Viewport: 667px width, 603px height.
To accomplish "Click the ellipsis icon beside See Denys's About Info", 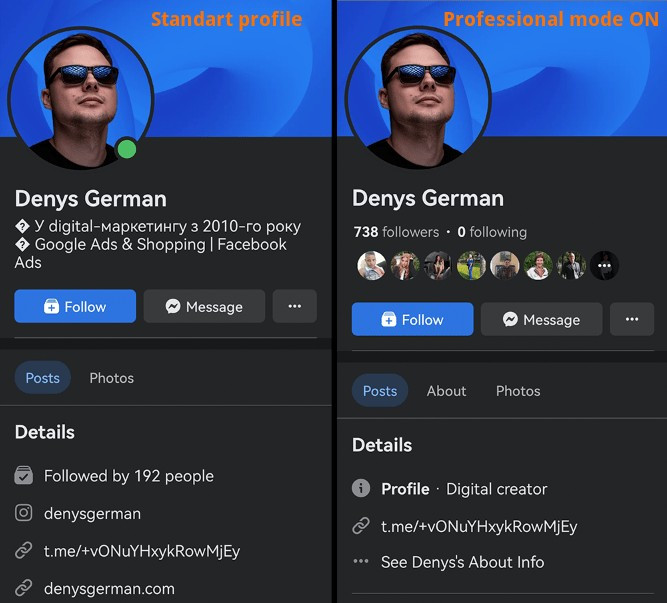I will pos(361,562).
